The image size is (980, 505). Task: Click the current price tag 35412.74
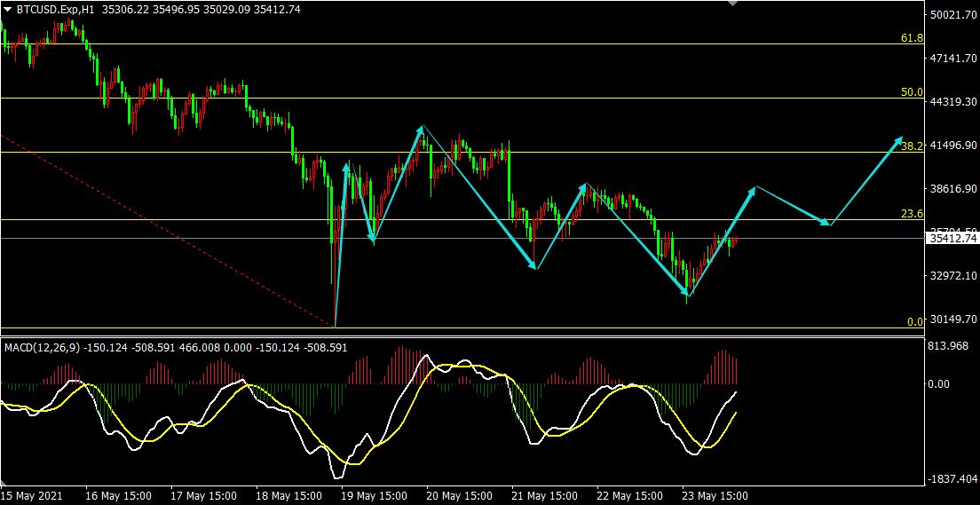click(952, 238)
